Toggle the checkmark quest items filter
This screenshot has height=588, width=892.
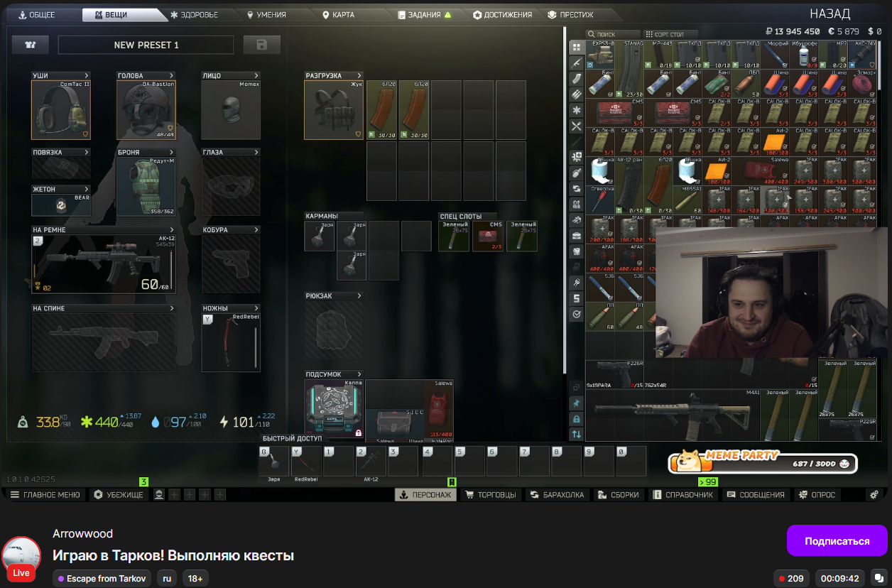[577, 314]
